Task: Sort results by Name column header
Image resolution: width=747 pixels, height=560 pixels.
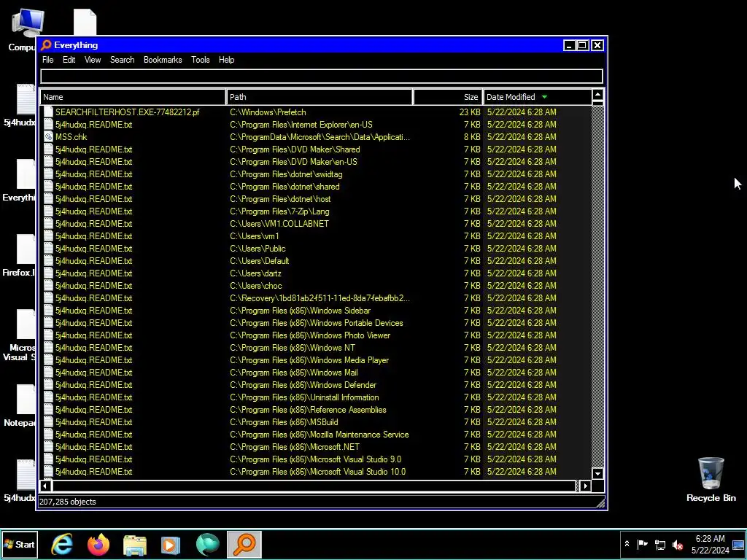Action: (x=133, y=97)
